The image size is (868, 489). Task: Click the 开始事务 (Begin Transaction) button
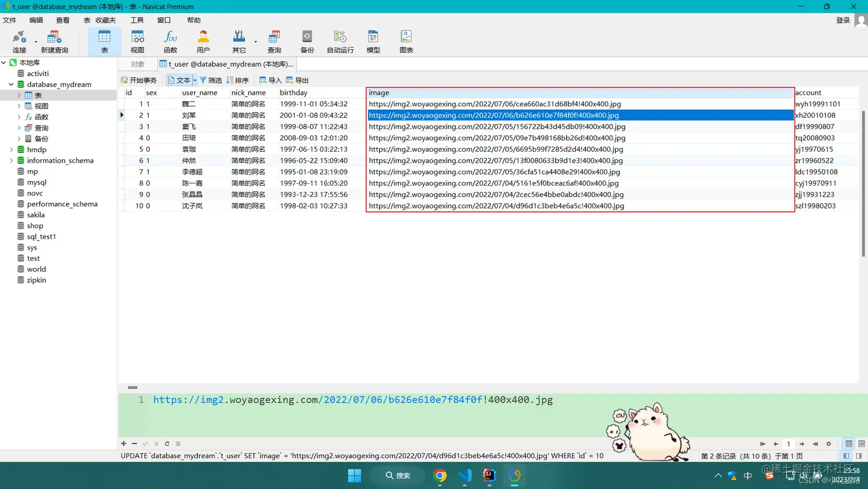click(x=139, y=80)
